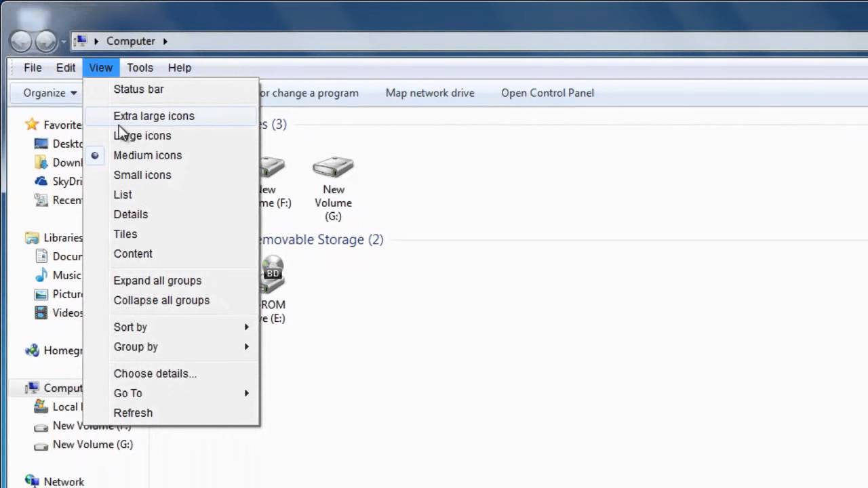
Task: Select the Network label in navigation pane
Action: coord(64,482)
